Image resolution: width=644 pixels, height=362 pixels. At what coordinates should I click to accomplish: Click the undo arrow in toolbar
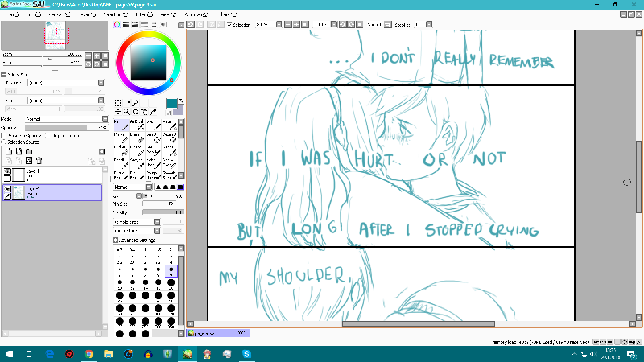point(190,25)
